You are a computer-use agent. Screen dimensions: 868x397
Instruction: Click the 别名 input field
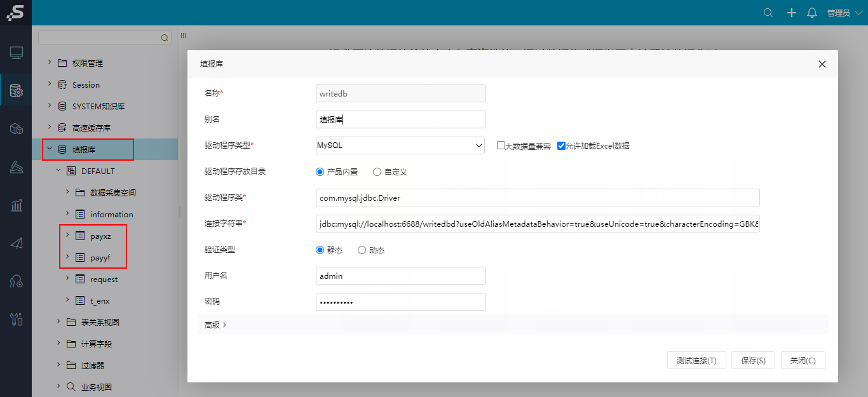[x=401, y=119]
